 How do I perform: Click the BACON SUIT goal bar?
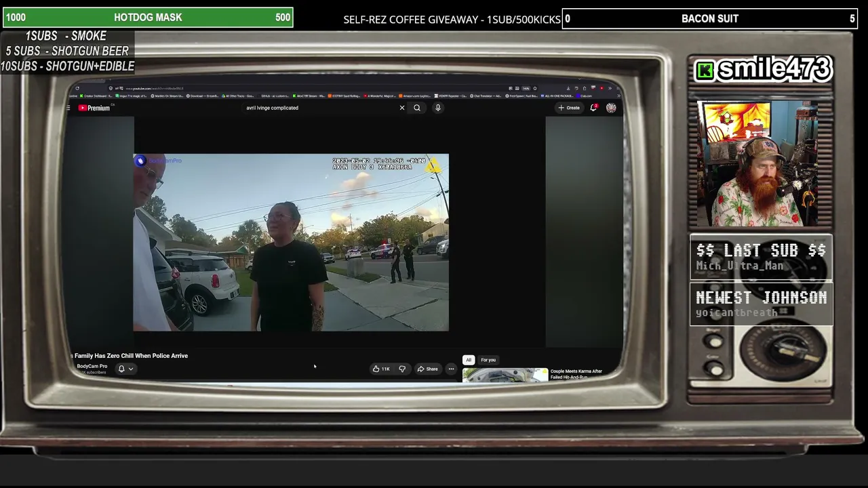coord(710,19)
